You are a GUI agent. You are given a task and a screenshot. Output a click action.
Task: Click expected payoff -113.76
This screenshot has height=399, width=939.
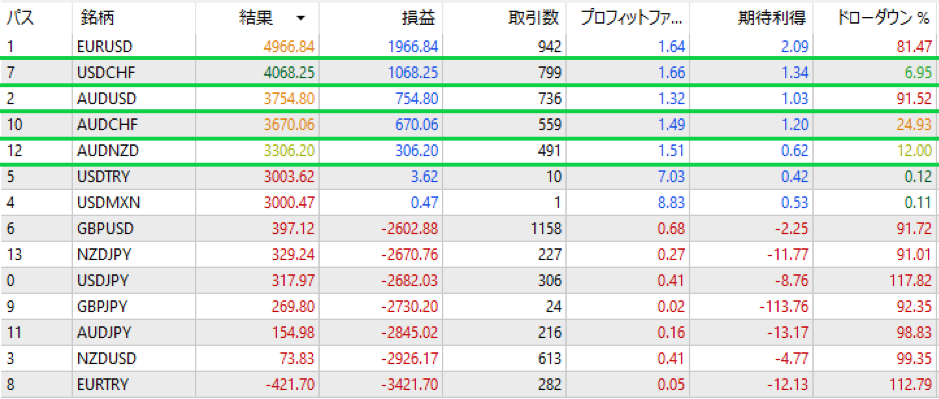coord(783,306)
